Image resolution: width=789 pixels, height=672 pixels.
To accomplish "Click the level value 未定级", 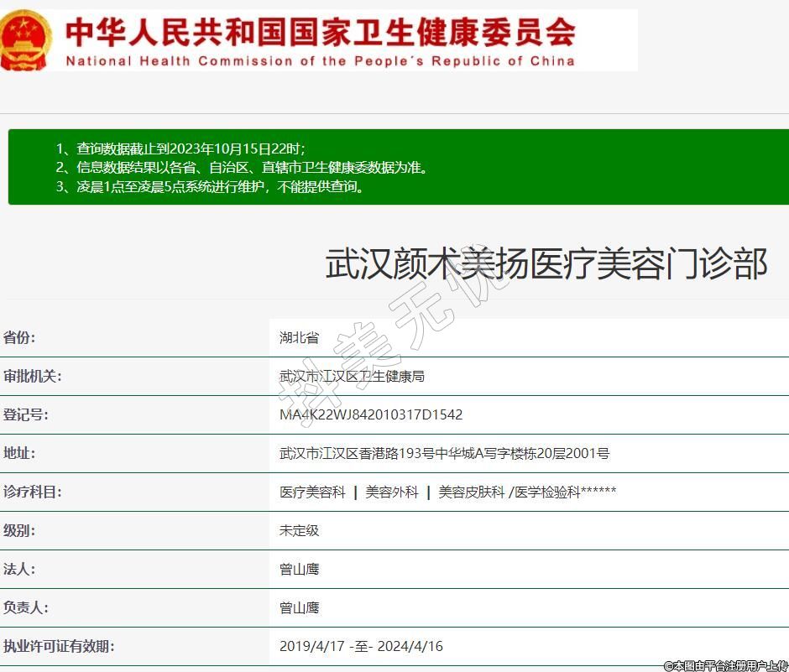I will tap(299, 530).
